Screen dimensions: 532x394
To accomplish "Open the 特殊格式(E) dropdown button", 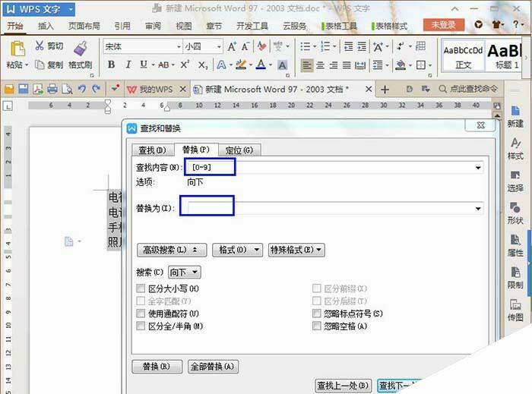I will click(x=296, y=250).
